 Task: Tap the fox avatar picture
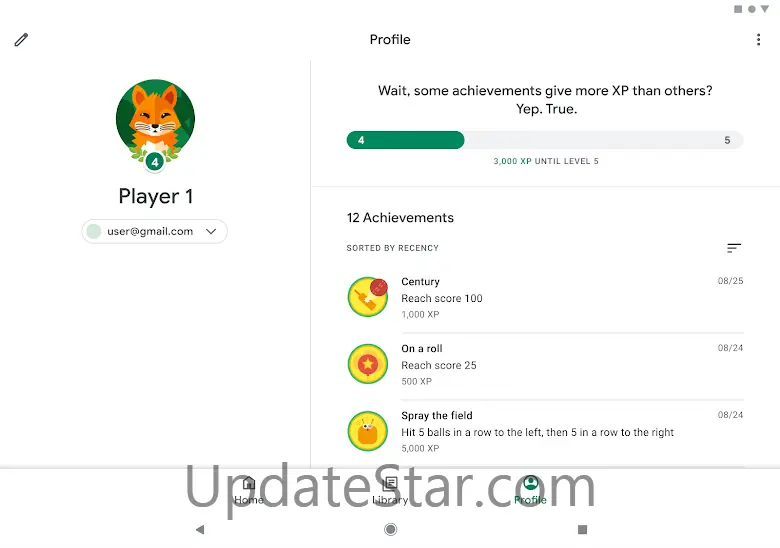coord(155,119)
